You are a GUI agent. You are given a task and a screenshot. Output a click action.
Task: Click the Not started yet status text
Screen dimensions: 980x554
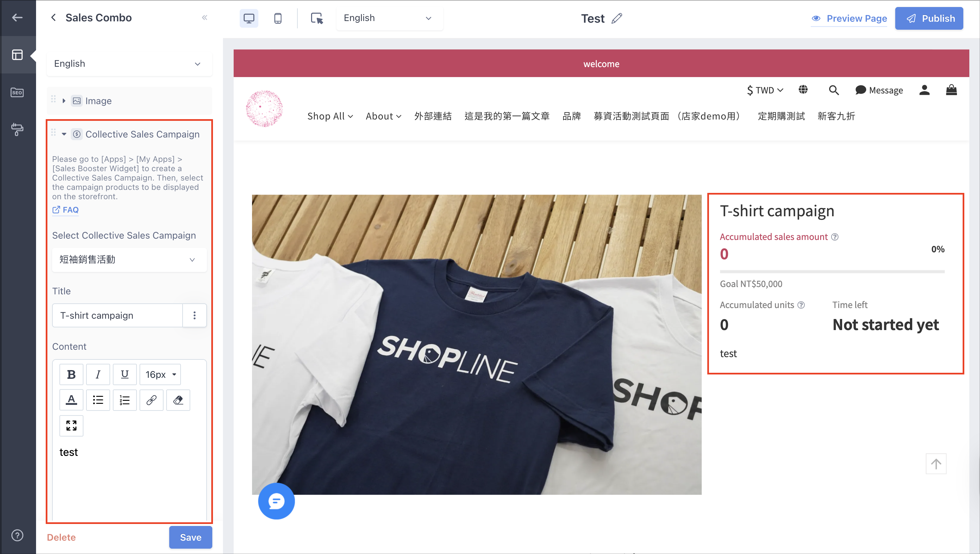(x=886, y=325)
